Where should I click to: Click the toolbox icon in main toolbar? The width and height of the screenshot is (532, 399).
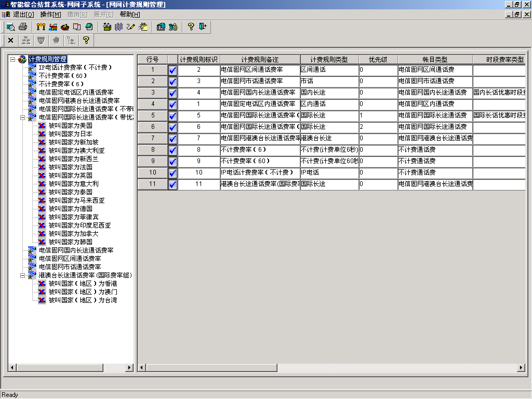(x=107, y=26)
